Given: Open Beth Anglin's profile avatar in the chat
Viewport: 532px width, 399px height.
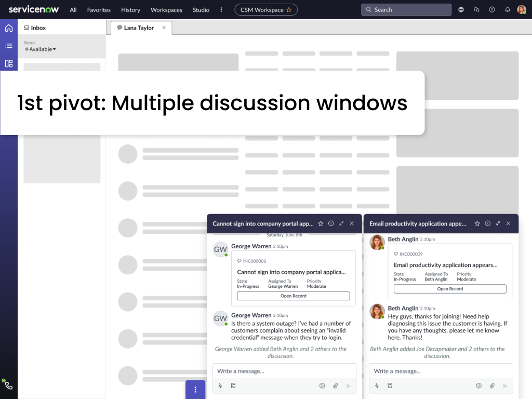Looking at the screenshot, I should coord(377,242).
